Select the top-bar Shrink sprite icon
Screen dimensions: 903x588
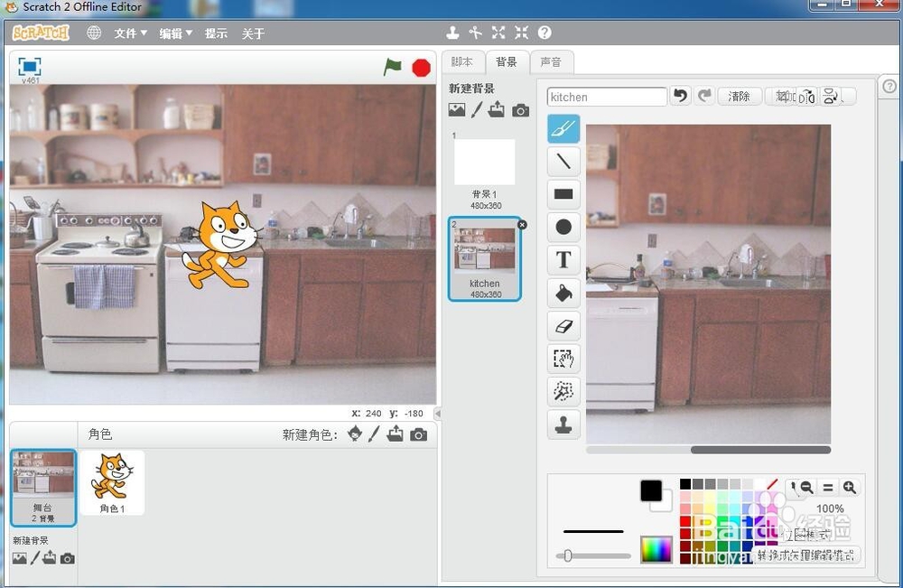522,33
